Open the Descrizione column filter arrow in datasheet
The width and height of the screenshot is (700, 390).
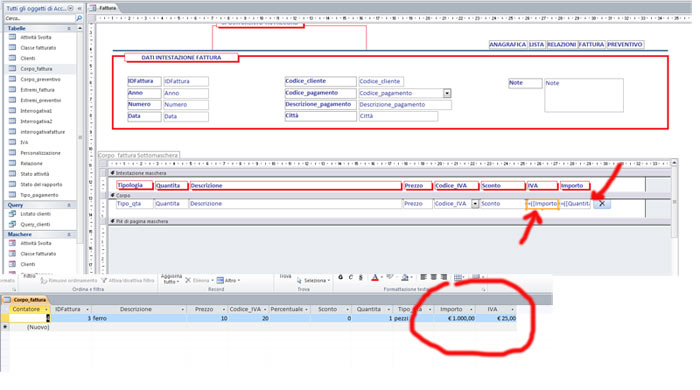[183, 309]
